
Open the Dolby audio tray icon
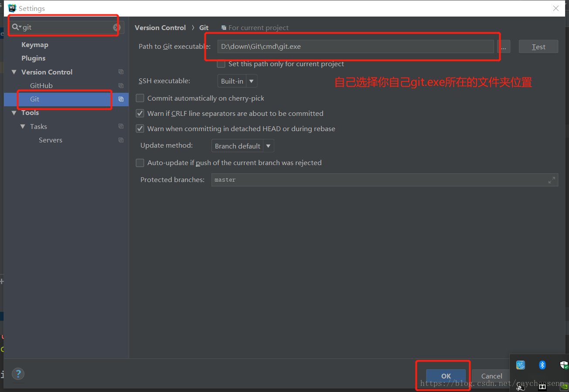click(542, 386)
